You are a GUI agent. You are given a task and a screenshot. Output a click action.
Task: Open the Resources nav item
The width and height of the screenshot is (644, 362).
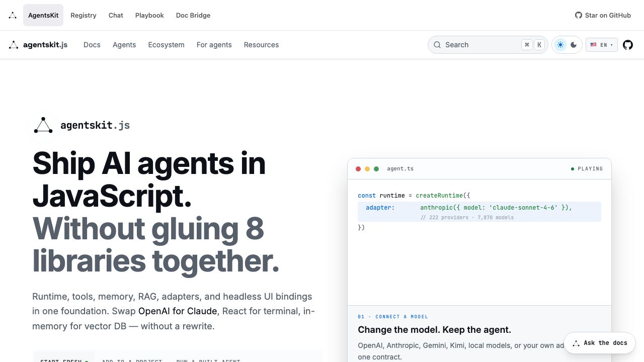(261, 45)
